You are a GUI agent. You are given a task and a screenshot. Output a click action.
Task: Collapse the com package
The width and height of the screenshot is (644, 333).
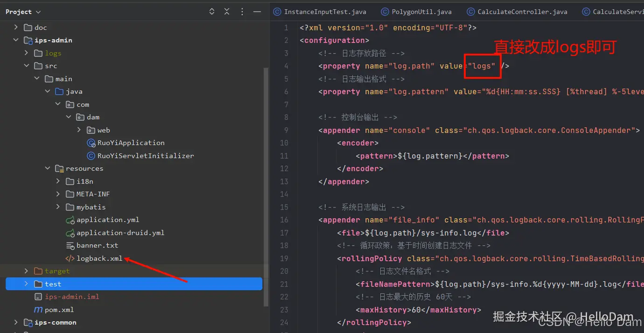(x=58, y=104)
